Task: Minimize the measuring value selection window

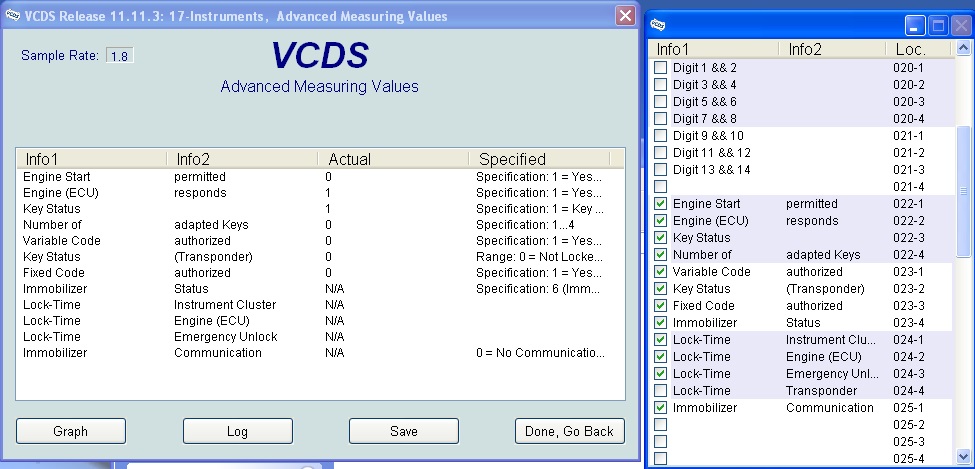Action: pos(913,26)
